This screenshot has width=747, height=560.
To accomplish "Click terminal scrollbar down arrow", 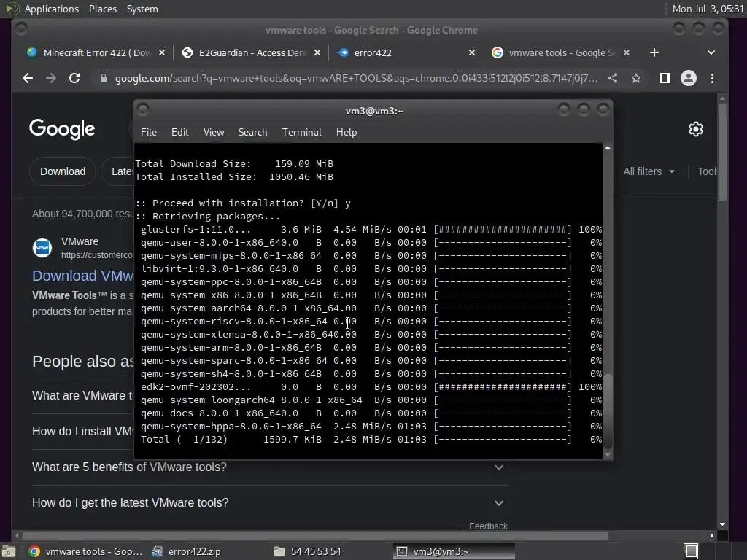I will [x=608, y=454].
